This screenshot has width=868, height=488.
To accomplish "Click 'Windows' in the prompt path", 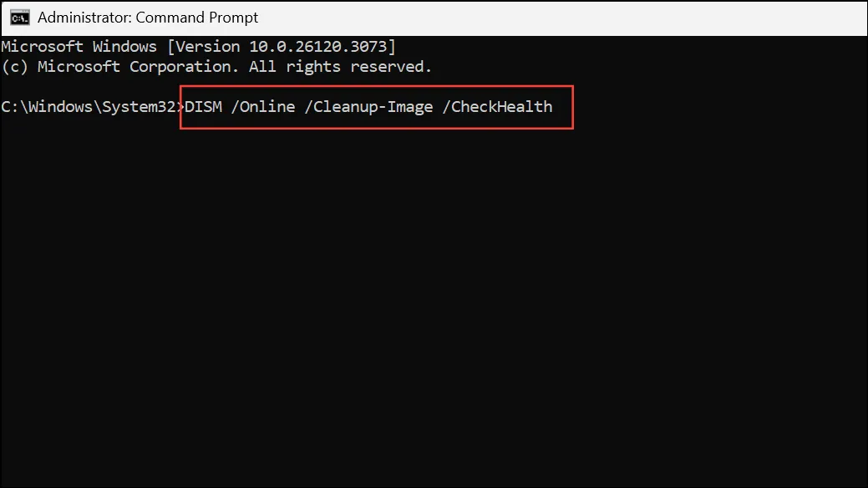I will click(61, 107).
